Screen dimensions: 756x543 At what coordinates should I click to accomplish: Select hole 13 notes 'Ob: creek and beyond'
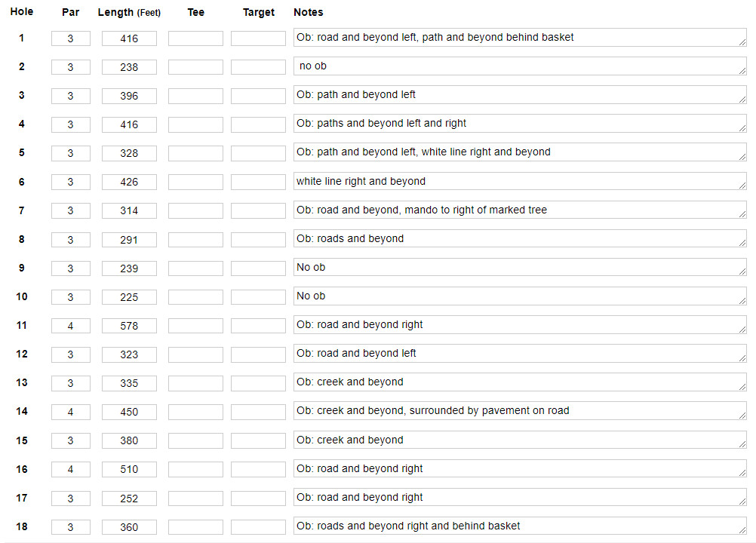click(519, 382)
